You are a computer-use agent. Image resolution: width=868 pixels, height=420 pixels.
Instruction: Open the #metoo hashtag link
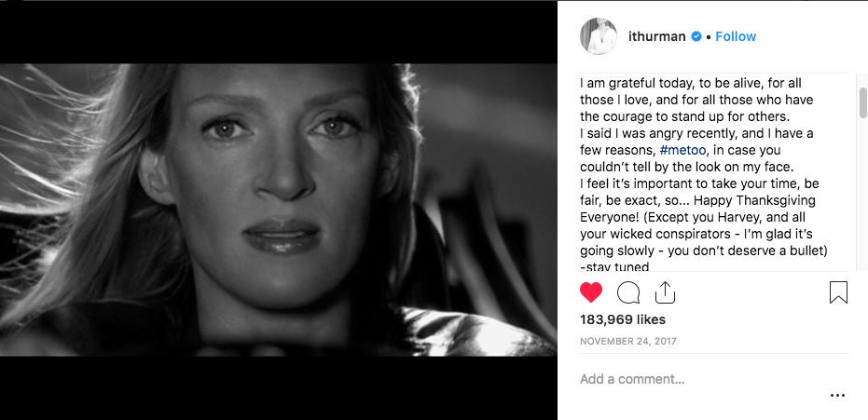(682, 150)
